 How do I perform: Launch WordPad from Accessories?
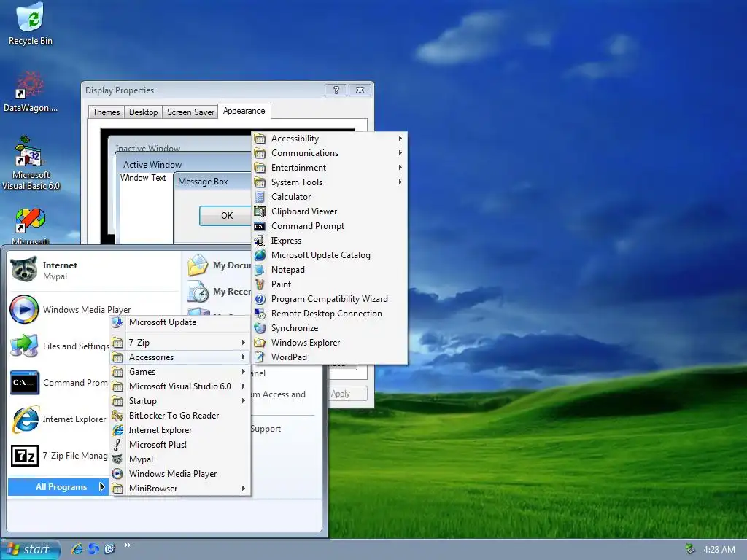click(330, 357)
